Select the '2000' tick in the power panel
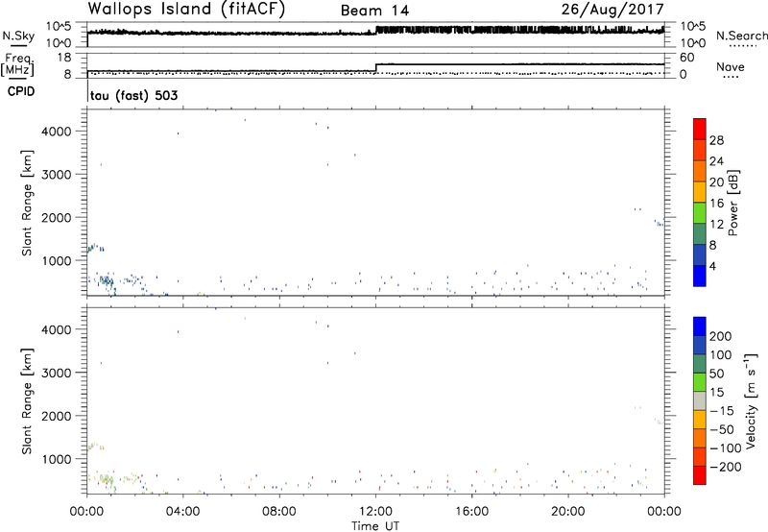 (57, 217)
